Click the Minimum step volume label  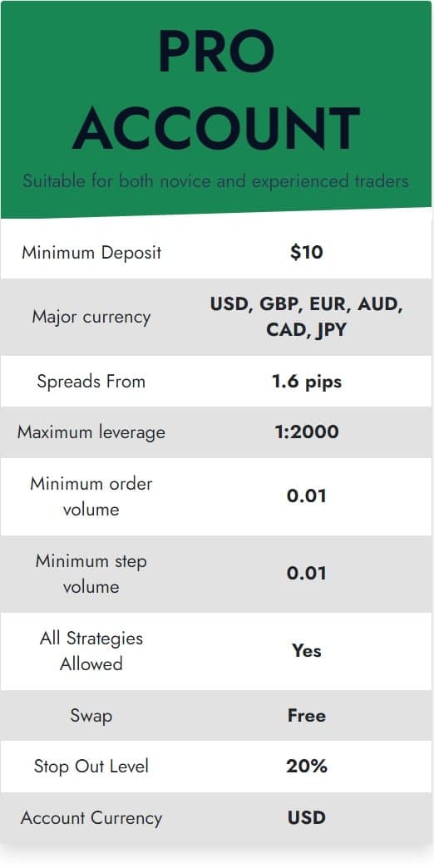pyautogui.click(x=91, y=574)
